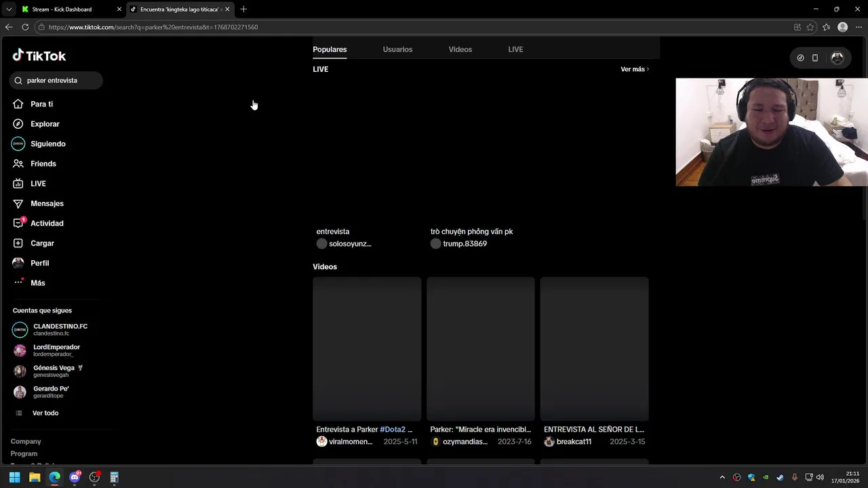Screen dimensions: 868x488
Task: Open the Explorar compass page
Action: pyautogui.click(x=36, y=124)
